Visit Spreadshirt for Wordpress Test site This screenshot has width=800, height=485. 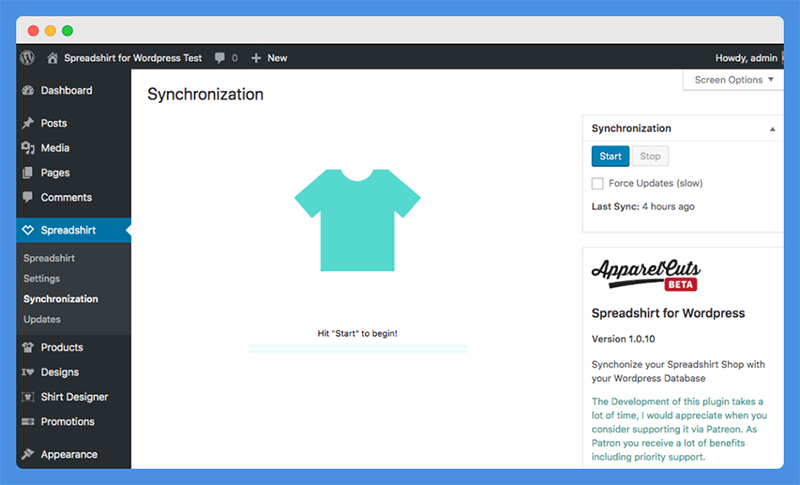point(133,58)
